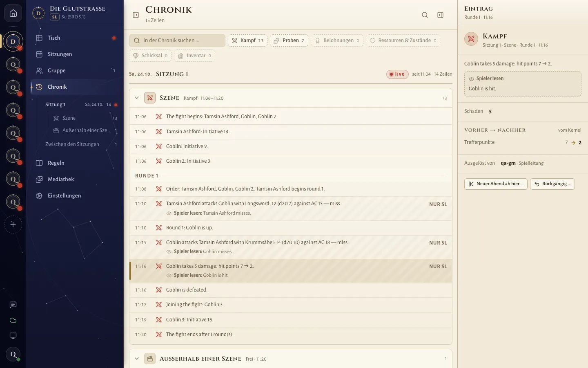Open the campaign avatar marked D
The height and width of the screenshot is (368, 588).
coord(13,41)
